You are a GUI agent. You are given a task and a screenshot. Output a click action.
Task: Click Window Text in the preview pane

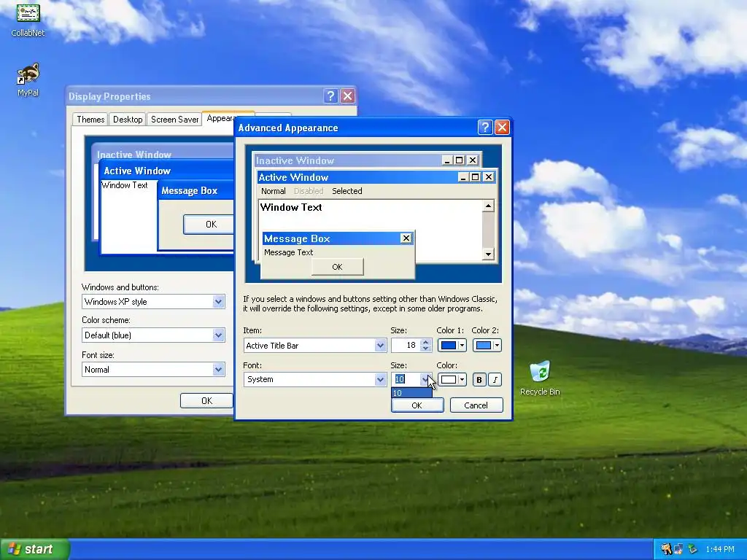point(291,207)
